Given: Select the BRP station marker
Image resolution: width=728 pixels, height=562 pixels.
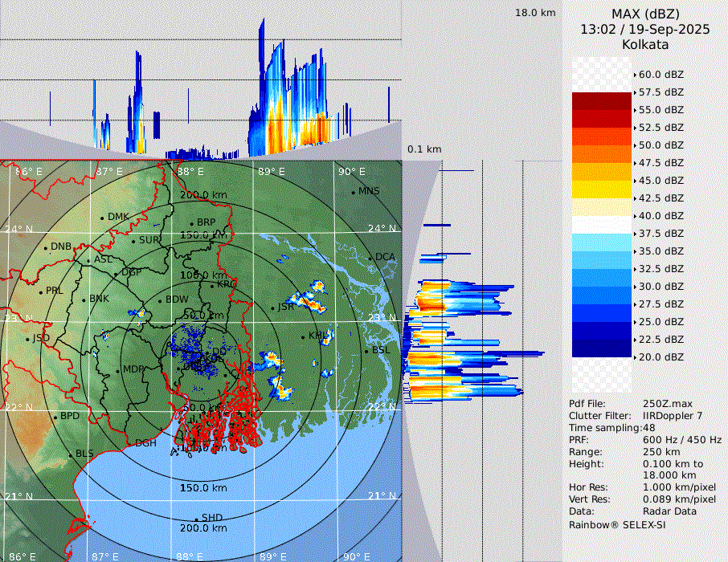Looking at the screenshot, I should click(x=192, y=223).
